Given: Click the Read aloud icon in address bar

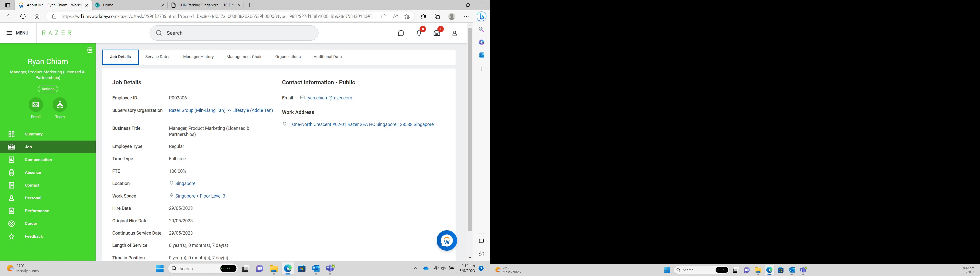Looking at the screenshot, I should (x=395, y=16).
